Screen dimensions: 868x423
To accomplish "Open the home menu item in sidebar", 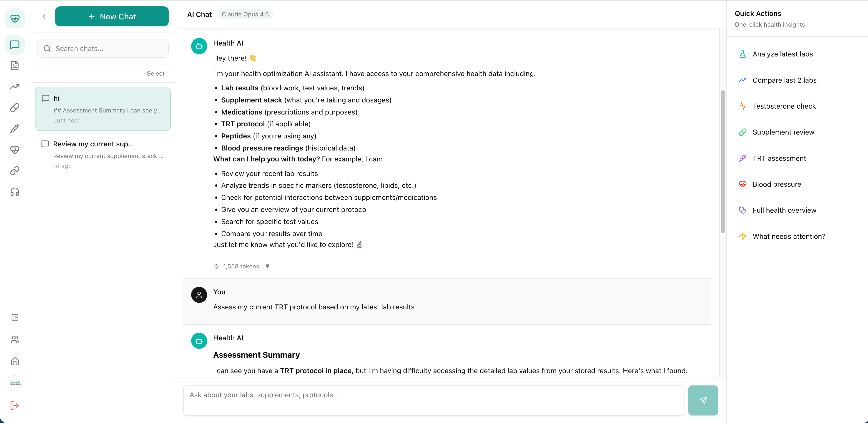I will click(15, 361).
